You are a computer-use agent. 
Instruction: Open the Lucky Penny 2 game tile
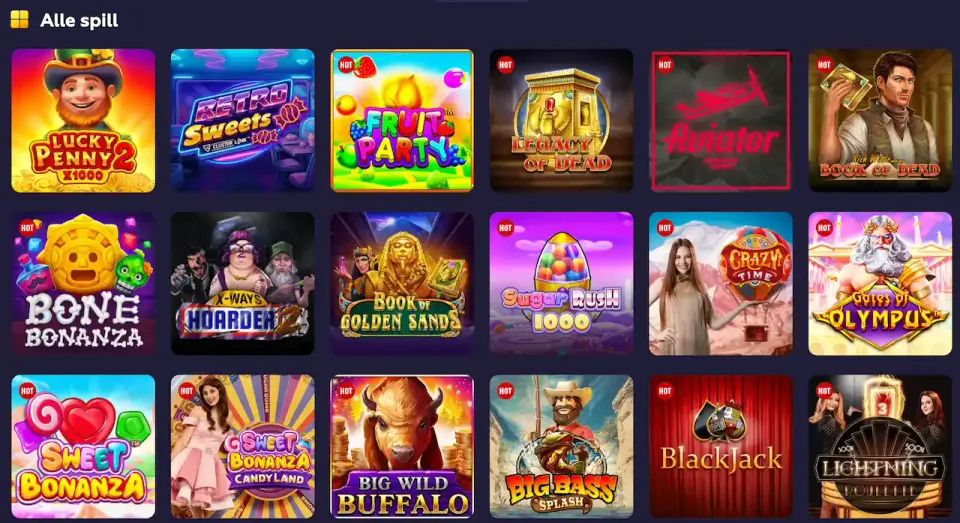(x=83, y=121)
